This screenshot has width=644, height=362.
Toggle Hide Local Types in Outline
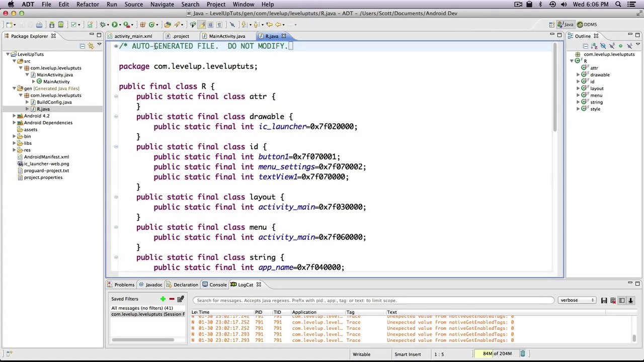629,46
